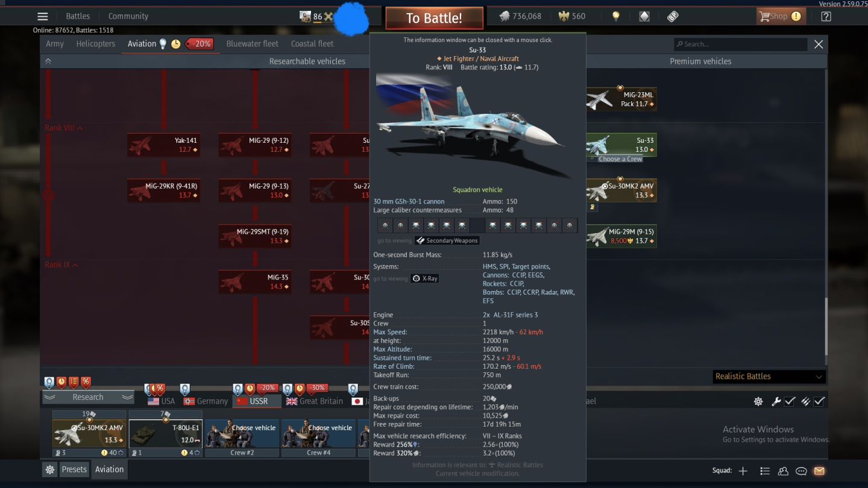Collapse the Rank IX section

(x=61, y=264)
